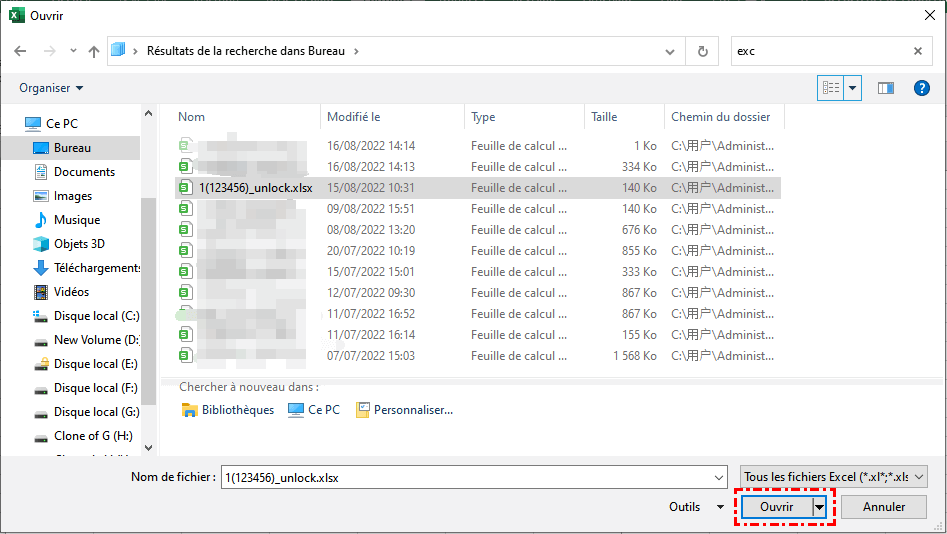Click the Back navigation arrow
This screenshot has height=534, width=947.
(x=21, y=51)
